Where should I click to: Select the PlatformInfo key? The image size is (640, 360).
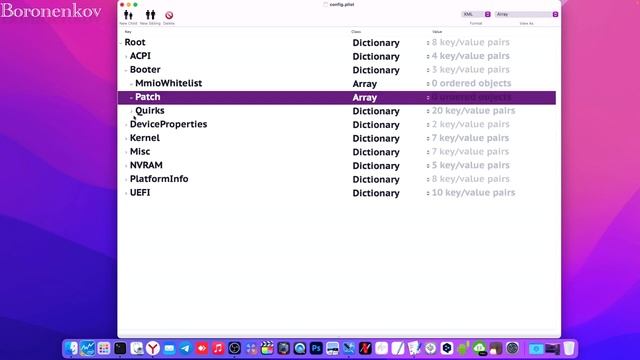[x=159, y=179]
